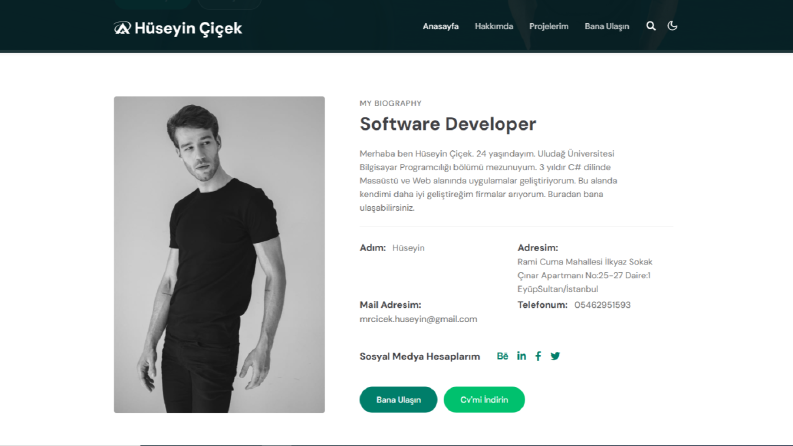Click the Software Developer heading

(x=448, y=124)
